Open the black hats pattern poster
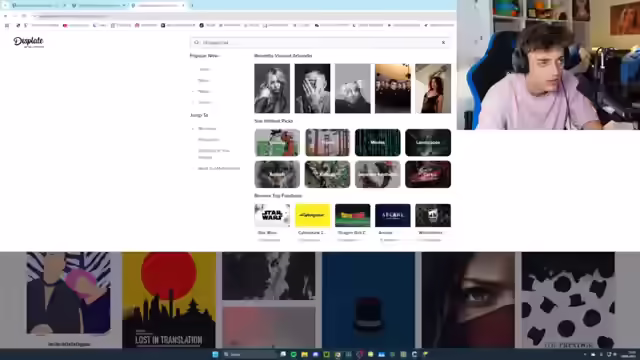Viewport: 640px width, 360px height. (568, 300)
